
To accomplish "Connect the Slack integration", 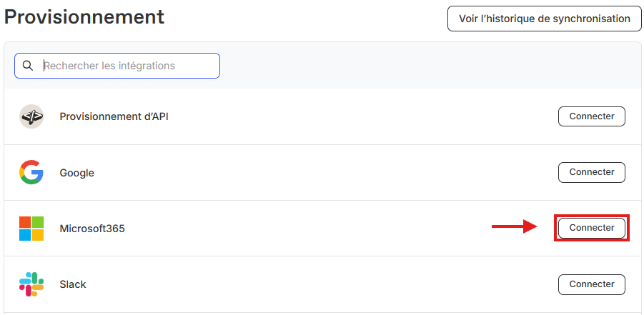I will 591,284.
